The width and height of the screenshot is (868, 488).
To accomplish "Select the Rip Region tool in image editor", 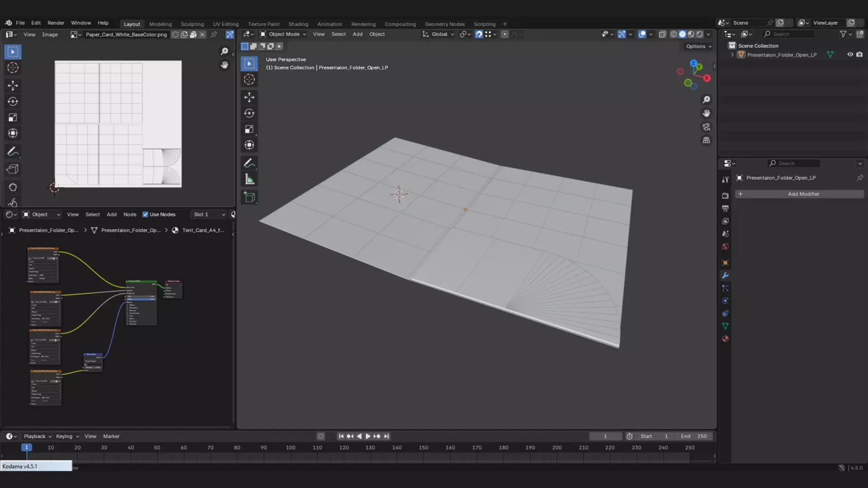I will coord(13,169).
